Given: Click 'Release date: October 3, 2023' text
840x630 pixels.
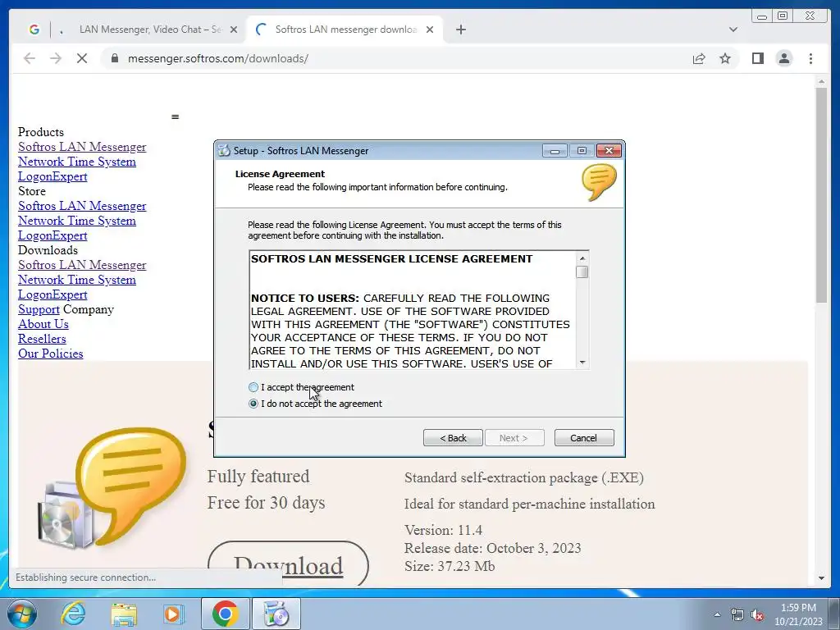Looking at the screenshot, I should [x=493, y=548].
